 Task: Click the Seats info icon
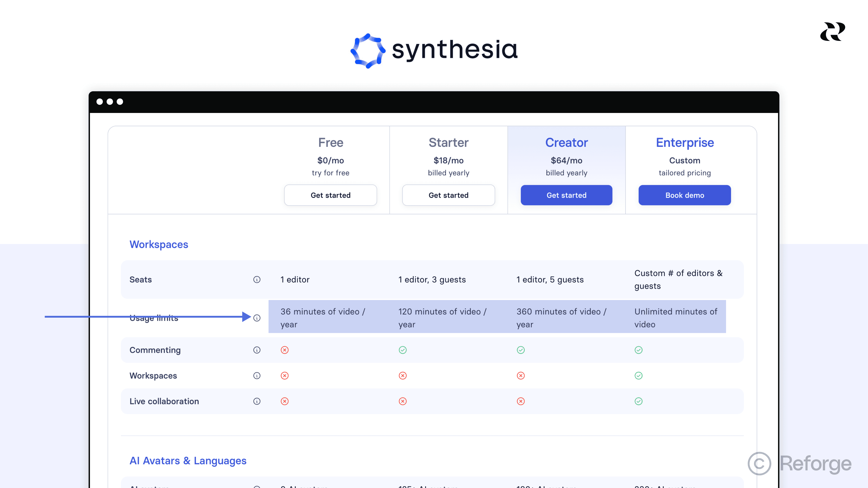tap(257, 279)
